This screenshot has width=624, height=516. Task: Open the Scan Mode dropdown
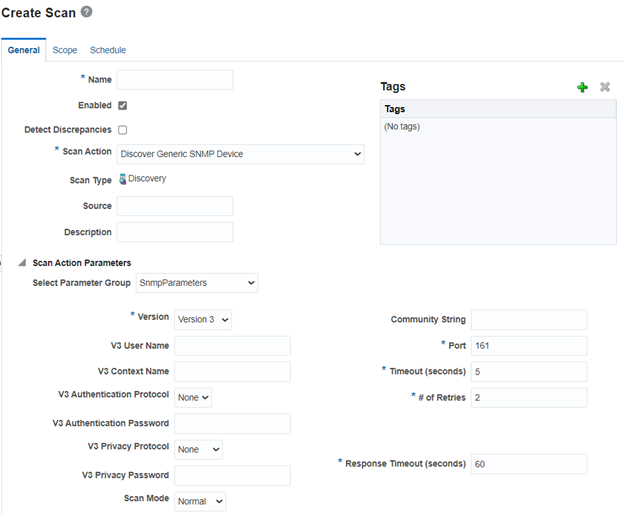[x=200, y=501]
